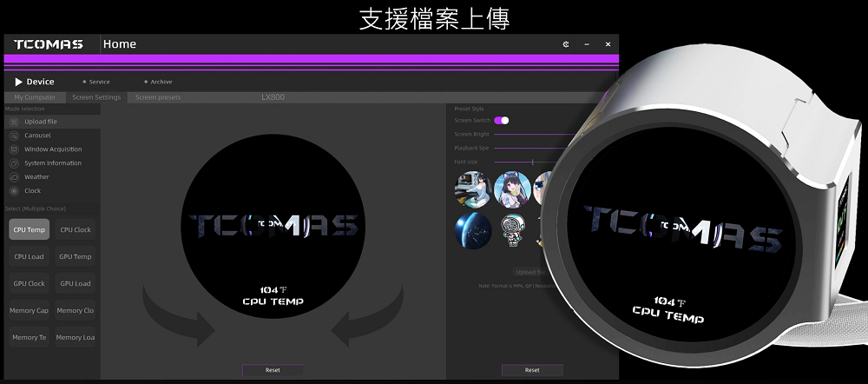Select the Upload file mode icon

coord(14,122)
